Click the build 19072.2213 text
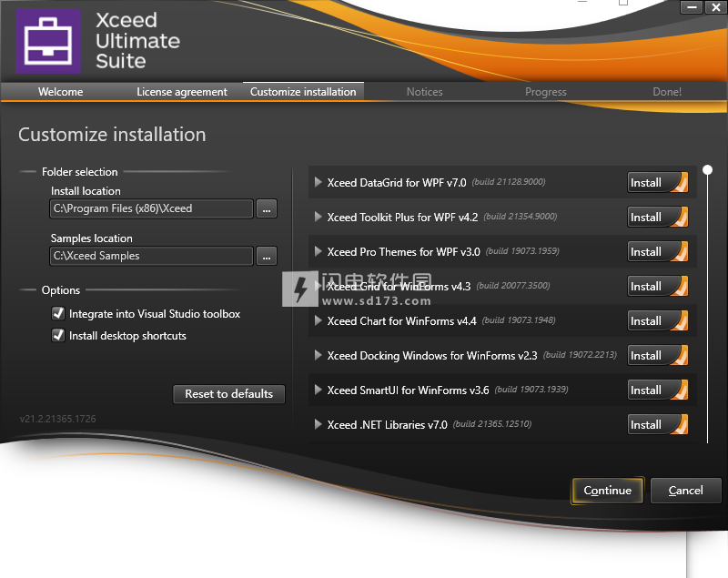728x578 pixels. [580, 355]
